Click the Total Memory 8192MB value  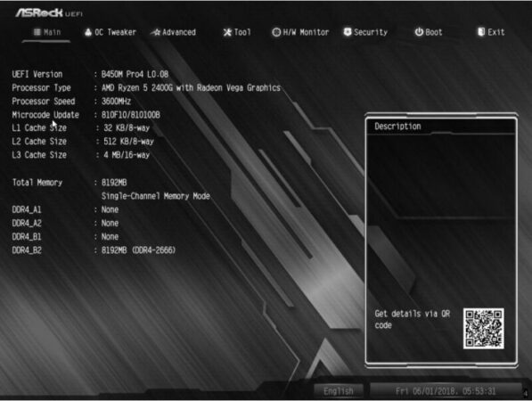[x=114, y=183]
